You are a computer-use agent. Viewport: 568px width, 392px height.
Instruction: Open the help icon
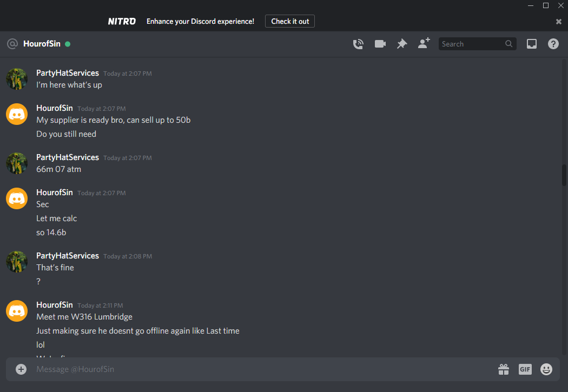click(553, 44)
